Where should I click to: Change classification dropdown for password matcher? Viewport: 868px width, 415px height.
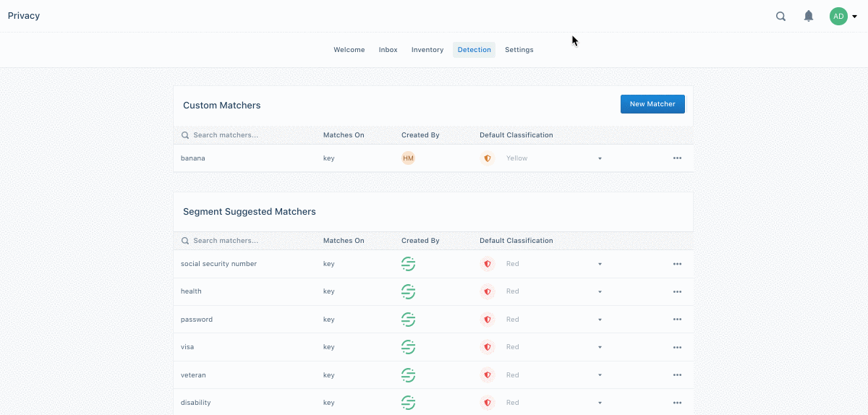(x=600, y=320)
